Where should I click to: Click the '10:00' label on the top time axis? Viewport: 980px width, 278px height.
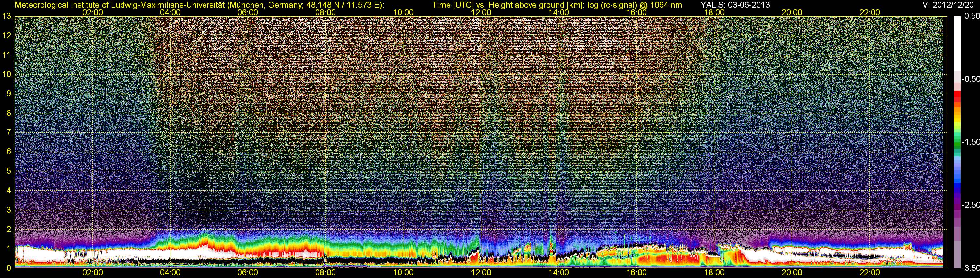pos(403,12)
